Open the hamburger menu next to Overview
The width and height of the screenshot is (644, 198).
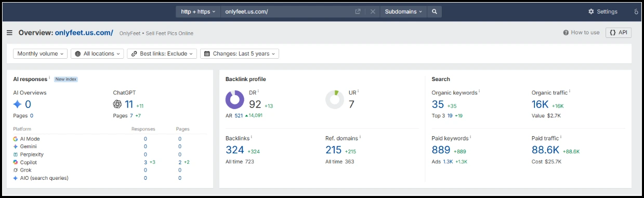pyautogui.click(x=9, y=33)
